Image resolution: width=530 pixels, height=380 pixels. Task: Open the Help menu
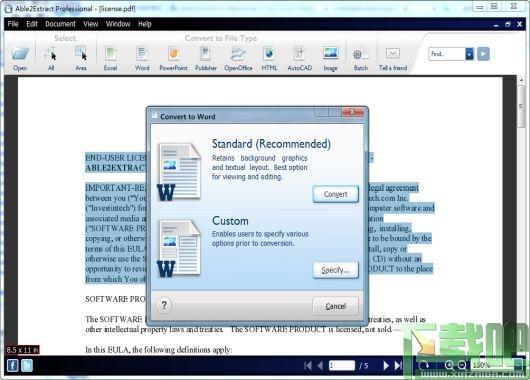pos(145,24)
